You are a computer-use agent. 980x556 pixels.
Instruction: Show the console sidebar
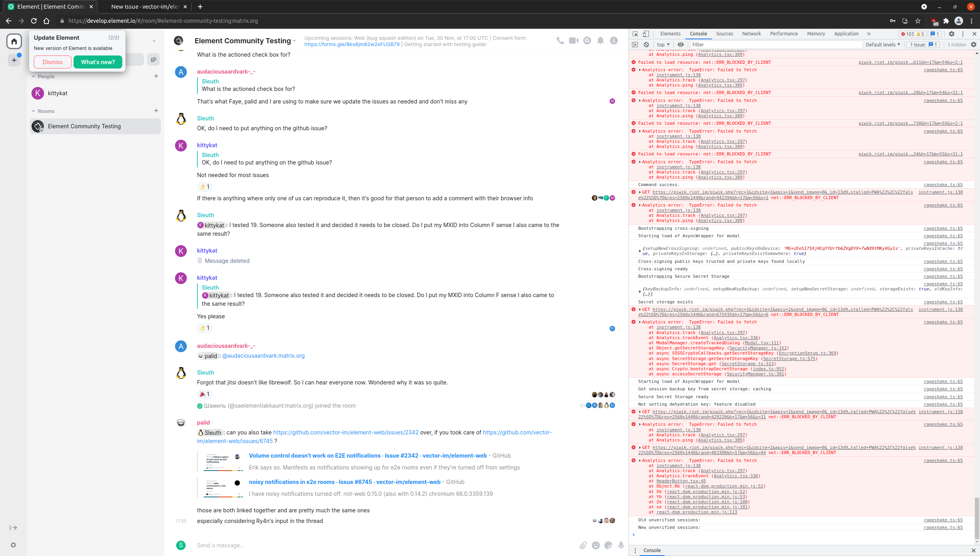(635, 44)
